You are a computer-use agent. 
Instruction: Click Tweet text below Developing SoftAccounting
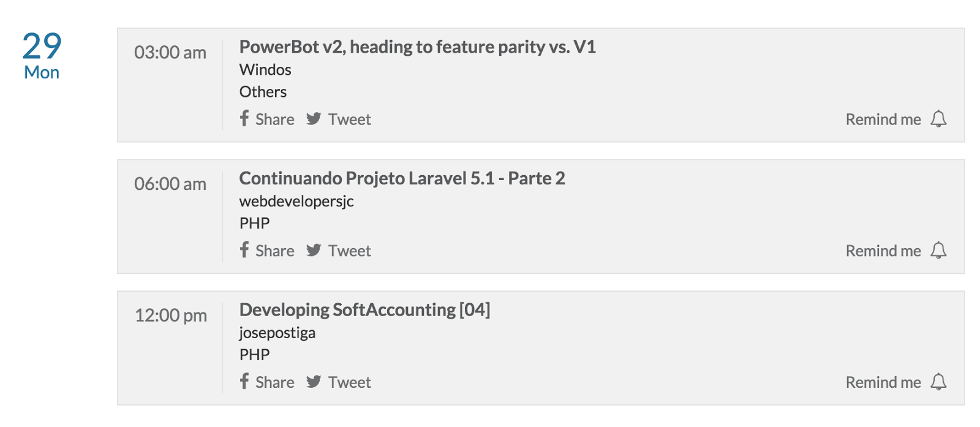[350, 381]
